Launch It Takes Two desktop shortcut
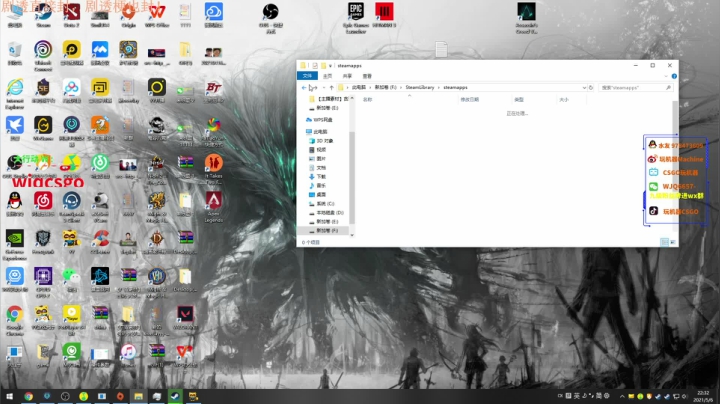Viewport: 720px width, 404px height. pyautogui.click(x=214, y=169)
